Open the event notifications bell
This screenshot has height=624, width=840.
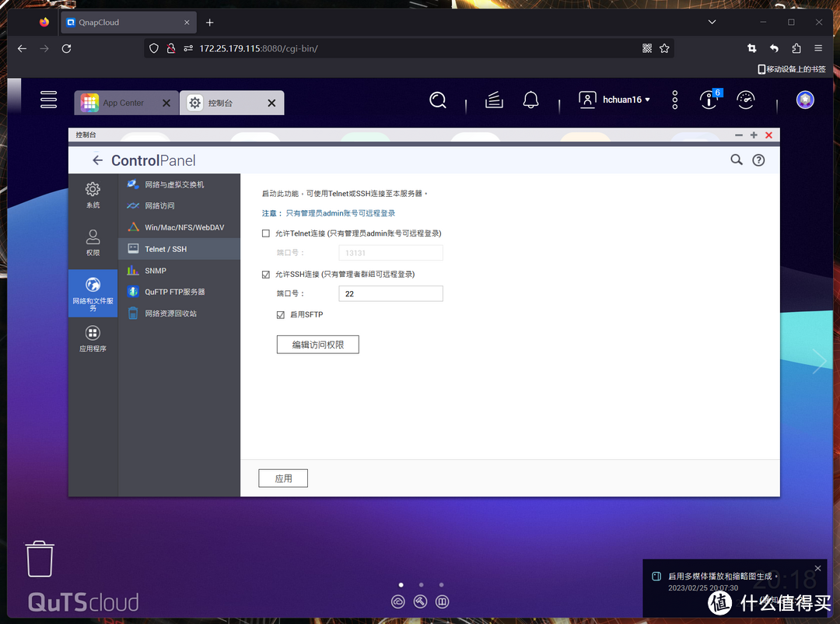click(x=530, y=100)
